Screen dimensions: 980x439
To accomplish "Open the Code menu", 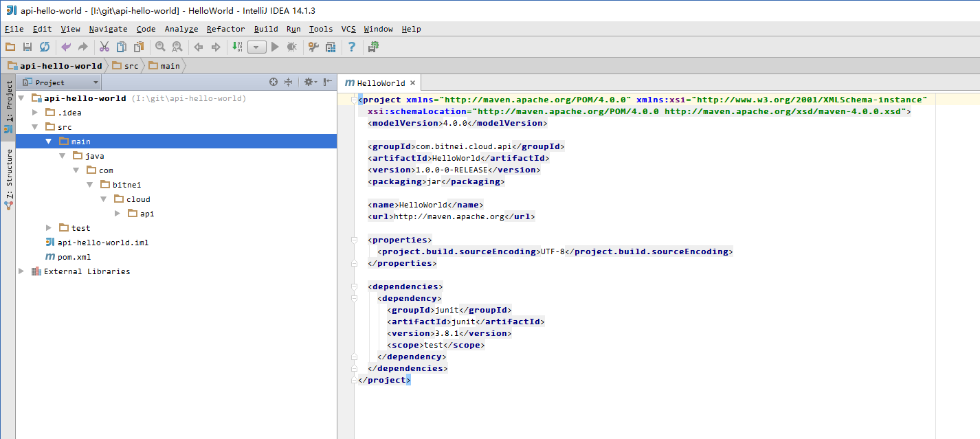I will (146, 29).
